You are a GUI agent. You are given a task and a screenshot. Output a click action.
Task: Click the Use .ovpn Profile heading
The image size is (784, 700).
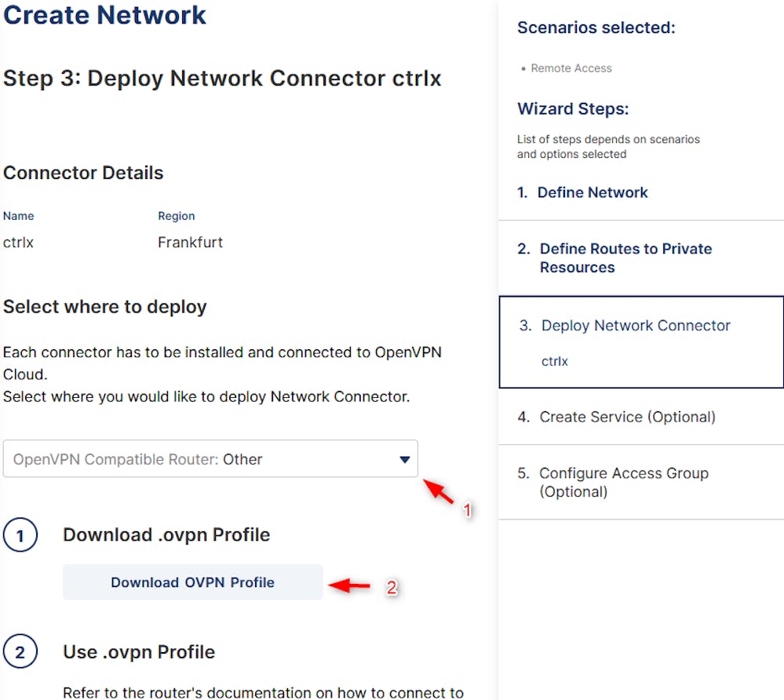point(139,651)
